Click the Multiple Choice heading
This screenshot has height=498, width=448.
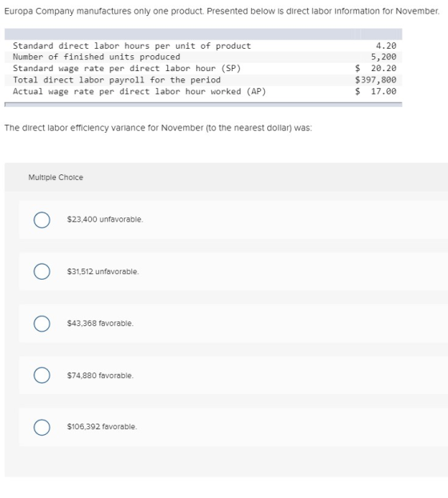(56, 177)
